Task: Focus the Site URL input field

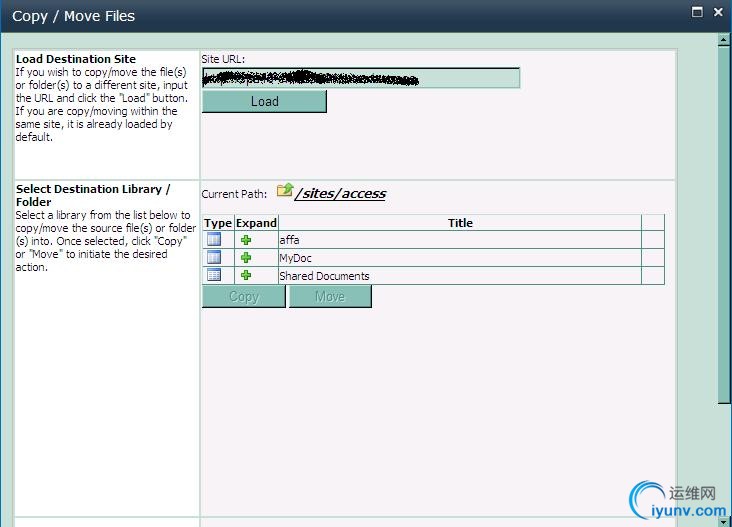Action: point(361,78)
